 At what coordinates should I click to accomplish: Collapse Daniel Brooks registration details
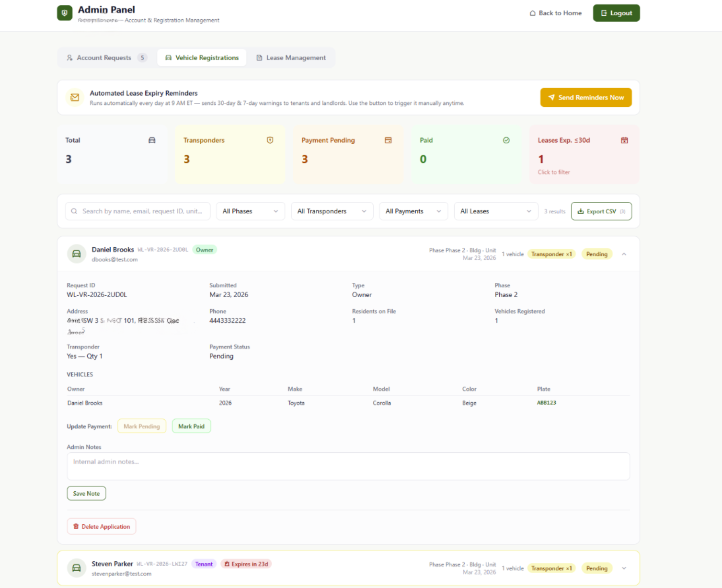click(x=624, y=254)
